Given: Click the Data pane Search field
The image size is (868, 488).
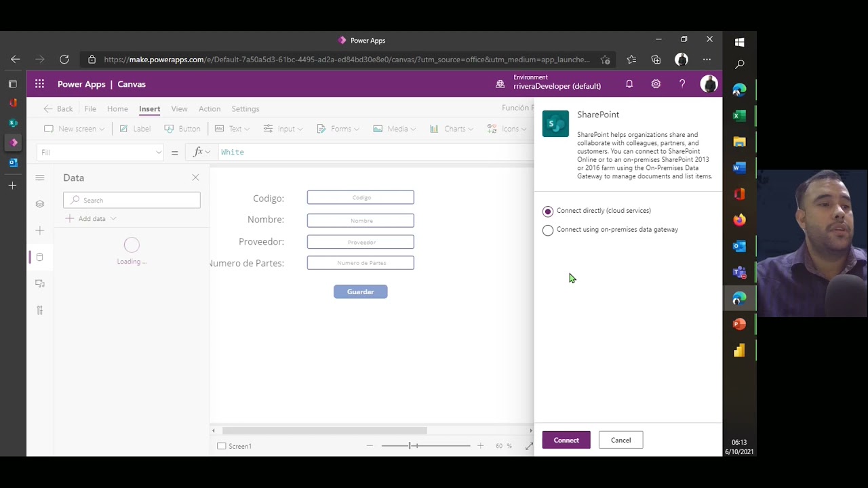Looking at the screenshot, I should pyautogui.click(x=132, y=200).
